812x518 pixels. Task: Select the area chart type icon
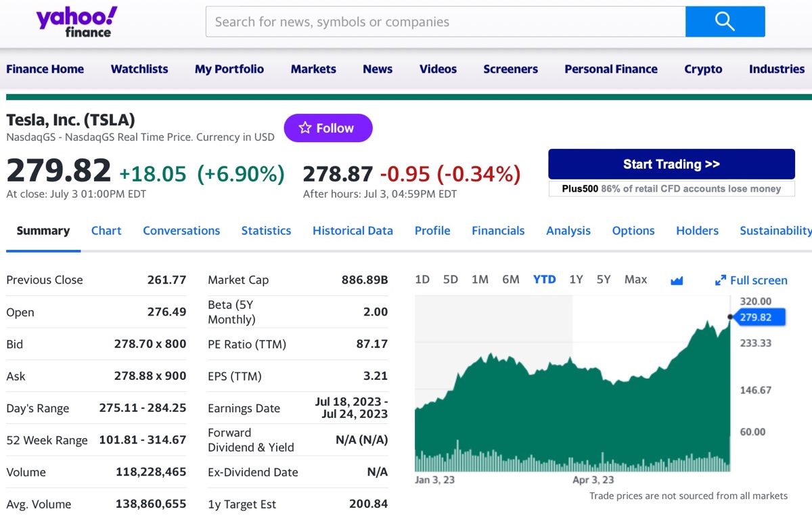(x=677, y=279)
